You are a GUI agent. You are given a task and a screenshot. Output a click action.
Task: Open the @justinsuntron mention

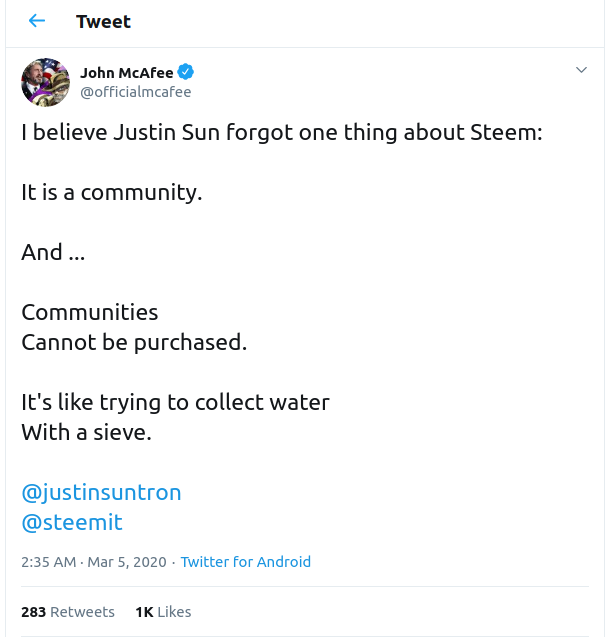[101, 492]
